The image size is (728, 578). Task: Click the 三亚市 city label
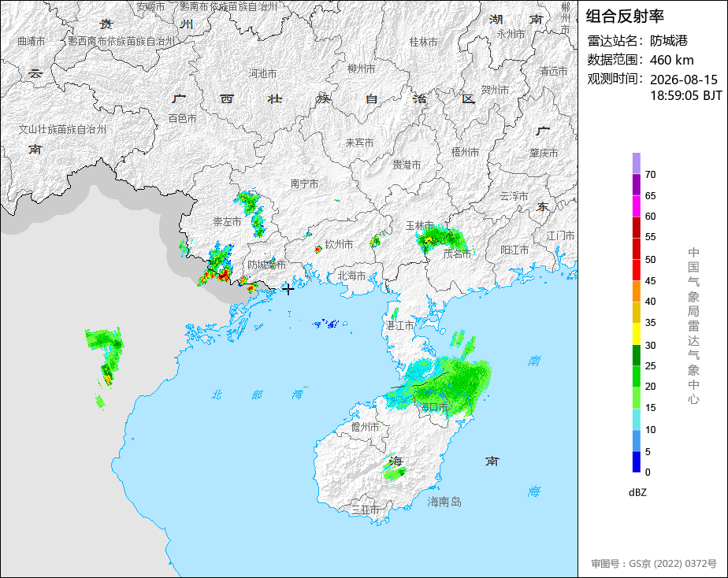pos(366,509)
